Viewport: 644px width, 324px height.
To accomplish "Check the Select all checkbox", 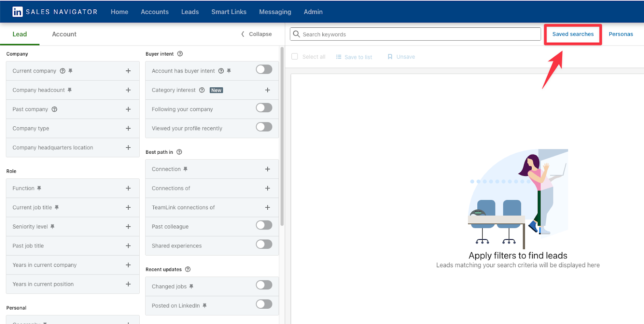I will pyautogui.click(x=295, y=57).
